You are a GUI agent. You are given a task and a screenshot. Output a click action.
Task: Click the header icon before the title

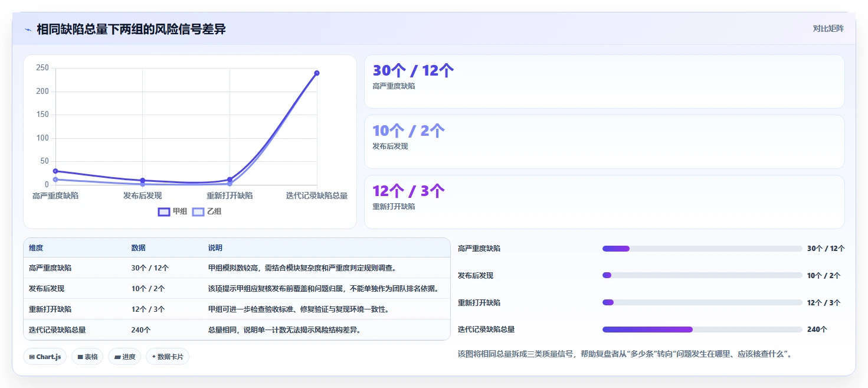(x=28, y=29)
